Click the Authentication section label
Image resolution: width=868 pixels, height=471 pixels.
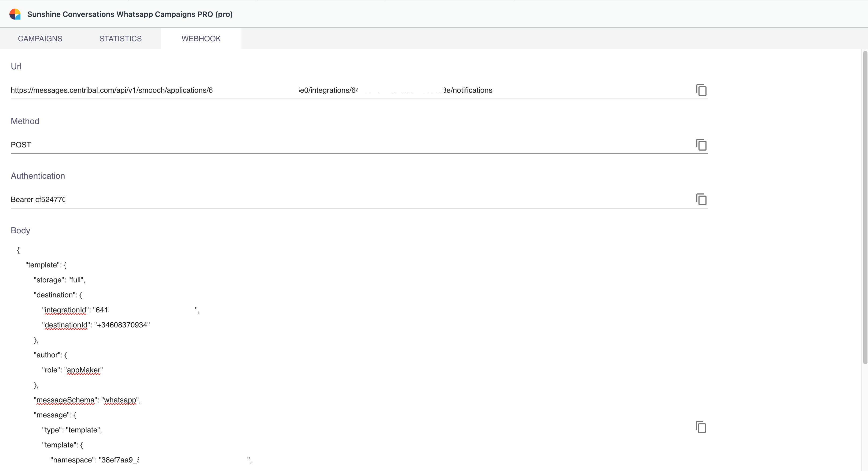(x=38, y=176)
